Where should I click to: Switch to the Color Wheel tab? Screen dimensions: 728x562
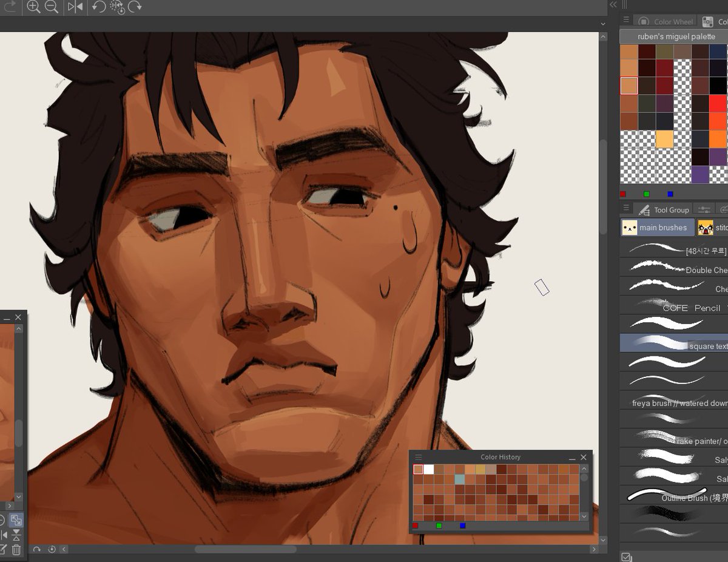pyautogui.click(x=666, y=22)
